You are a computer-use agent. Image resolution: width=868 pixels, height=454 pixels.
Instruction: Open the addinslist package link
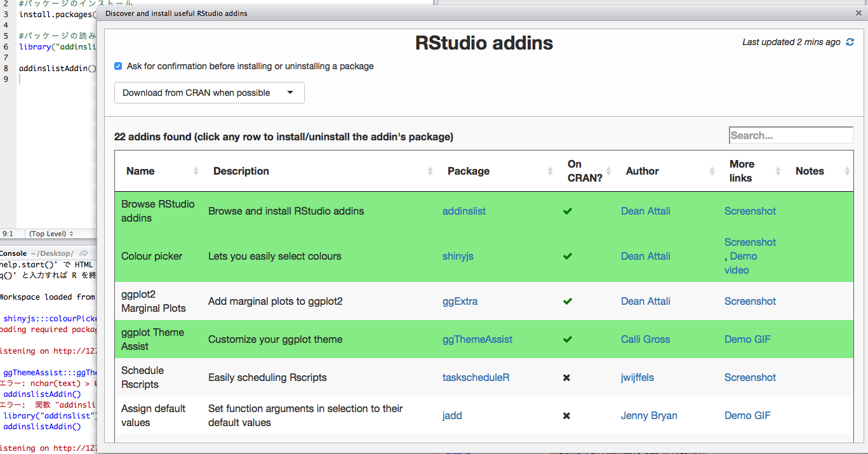pyautogui.click(x=464, y=211)
